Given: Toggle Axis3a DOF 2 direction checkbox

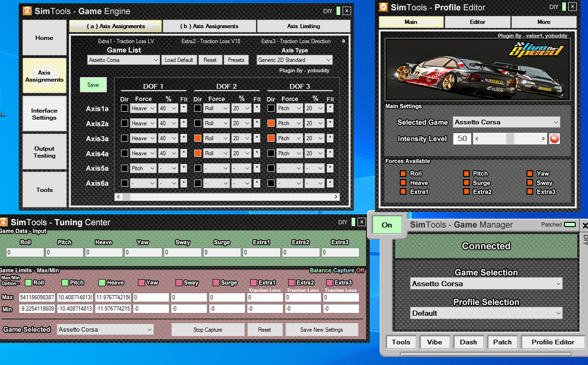Looking at the screenshot, I should (x=198, y=138).
